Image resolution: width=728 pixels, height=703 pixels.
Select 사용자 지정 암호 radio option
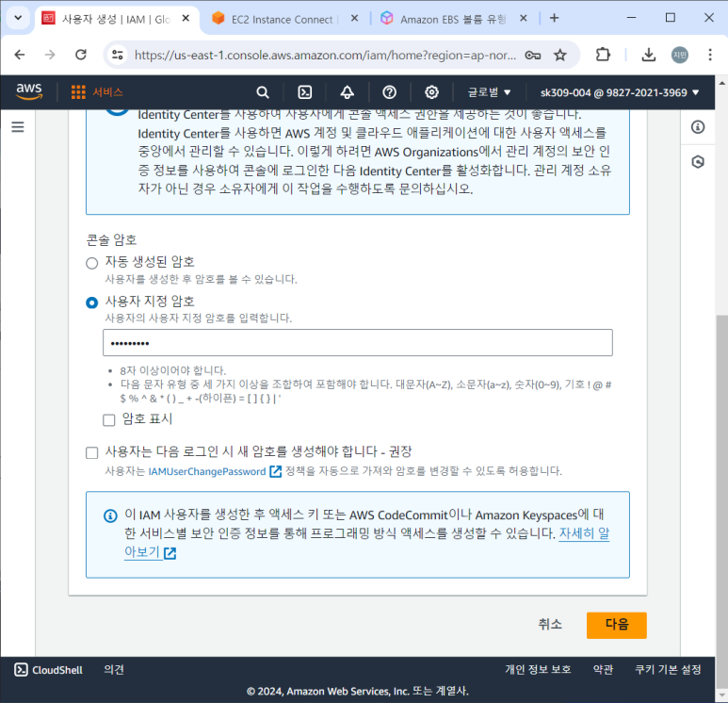click(x=92, y=302)
